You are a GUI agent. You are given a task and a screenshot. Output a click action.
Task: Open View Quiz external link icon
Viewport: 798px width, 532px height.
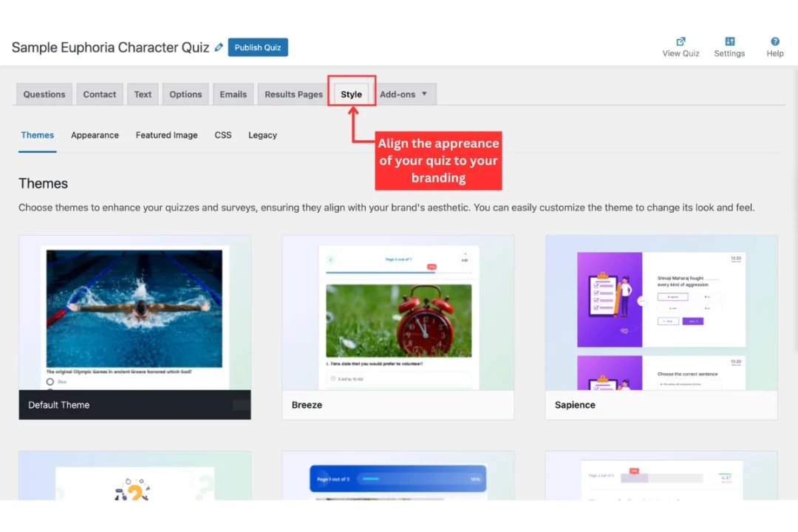click(x=681, y=41)
